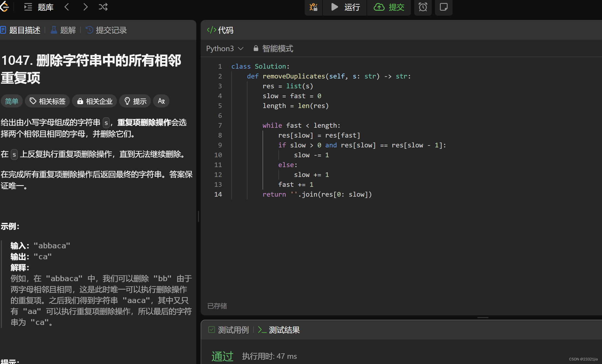Click the 已存储 saved status text

click(x=217, y=306)
